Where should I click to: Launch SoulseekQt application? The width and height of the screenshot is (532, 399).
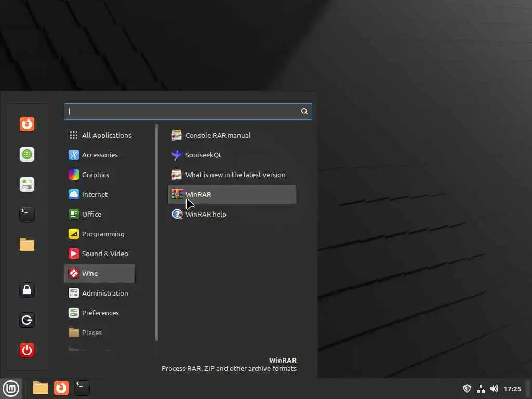click(232, 155)
